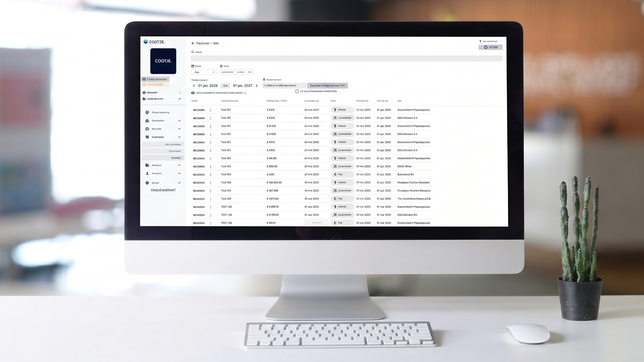The height and width of the screenshot is (362, 644).
Task: Click the search magnifier icon
Action: [193, 52]
